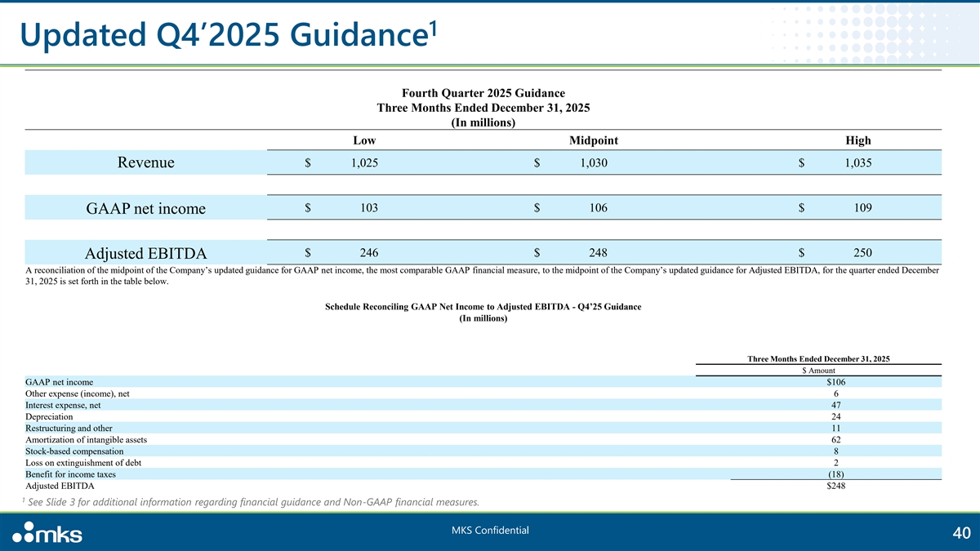Screen dimensions: 980x551
Task: Click the Adjusted EBITDA high value 250
Action: tap(862, 253)
